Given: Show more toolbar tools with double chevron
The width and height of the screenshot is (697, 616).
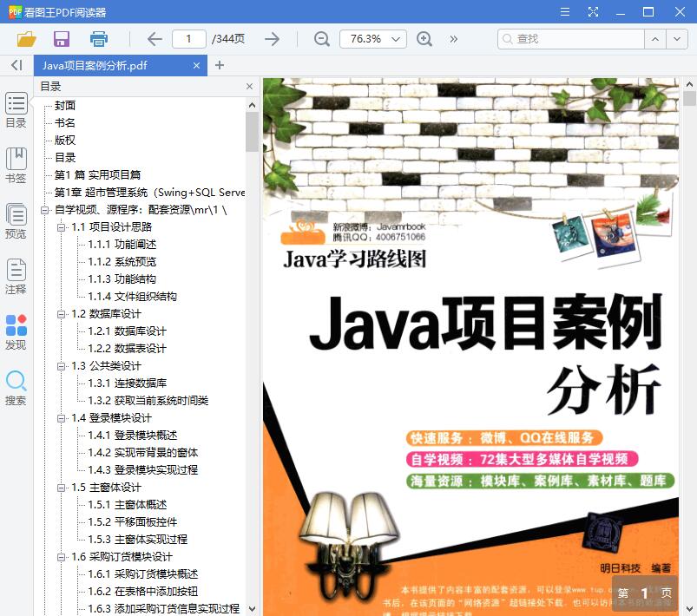Looking at the screenshot, I should point(453,39).
